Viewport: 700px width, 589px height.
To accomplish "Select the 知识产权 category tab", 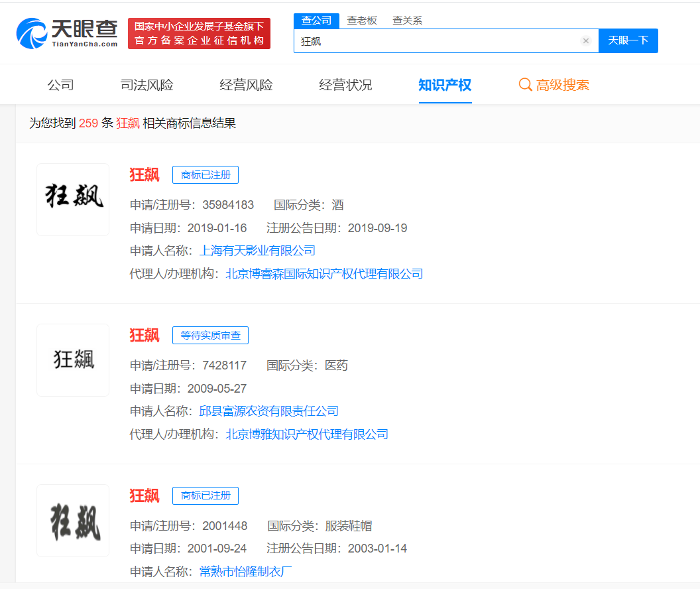I will pyautogui.click(x=445, y=85).
